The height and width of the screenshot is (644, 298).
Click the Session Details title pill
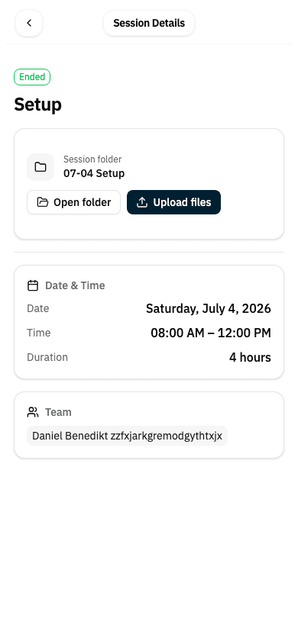tap(149, 23)
